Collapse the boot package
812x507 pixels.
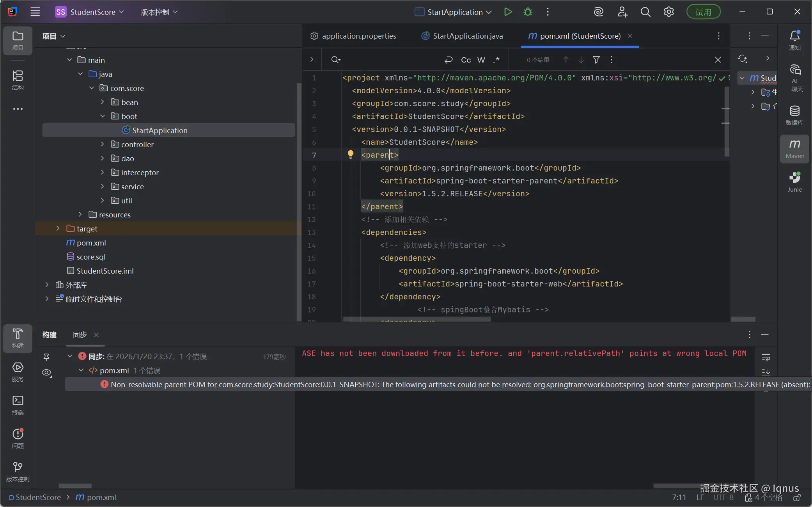coord(103,116)
